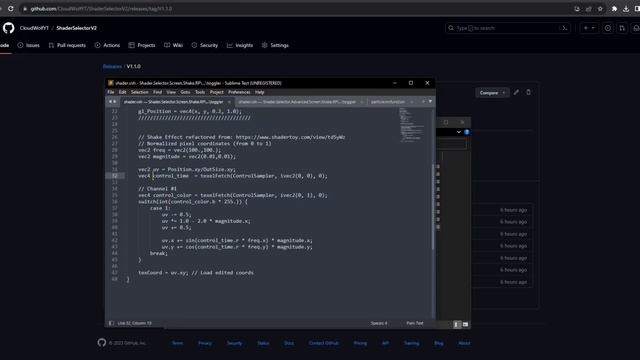
Task: Open GitHub pull requests icon in header
Action: click(622, 28)
